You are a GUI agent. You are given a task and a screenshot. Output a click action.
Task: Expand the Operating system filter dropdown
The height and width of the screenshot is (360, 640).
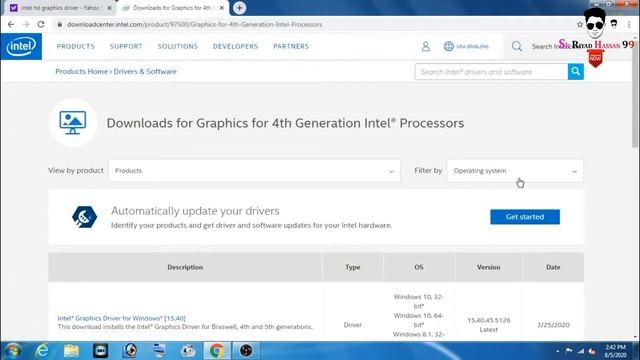[x=515, y=171]
